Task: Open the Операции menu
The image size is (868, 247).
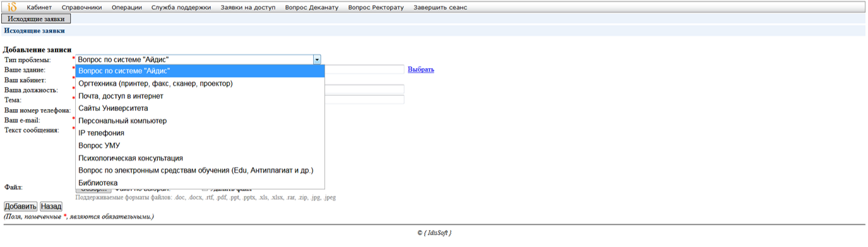Action: pos(127,8)
